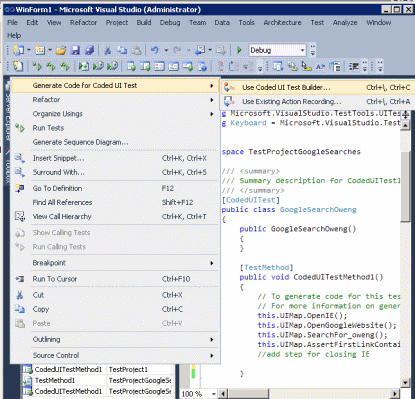Click the View Call Hierarchy icon
This screenshot has height=399, width=415.
[x=20, y=217]
